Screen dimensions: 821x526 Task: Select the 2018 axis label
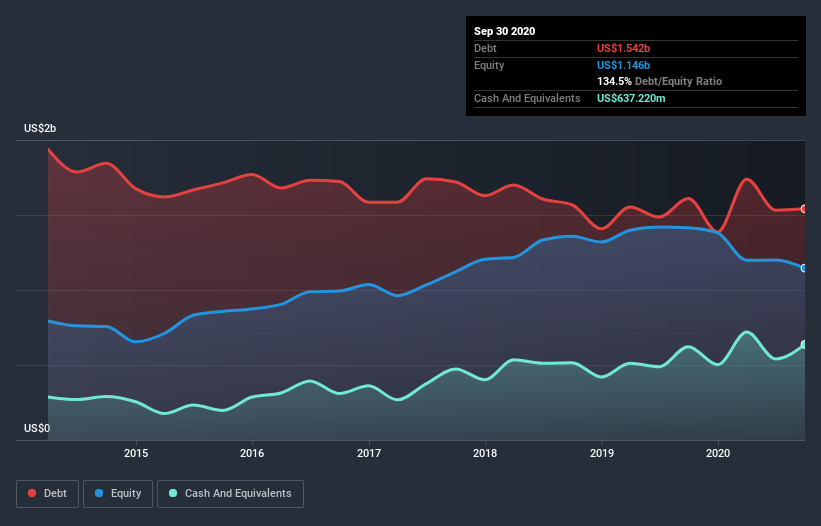tap(485, 453)
